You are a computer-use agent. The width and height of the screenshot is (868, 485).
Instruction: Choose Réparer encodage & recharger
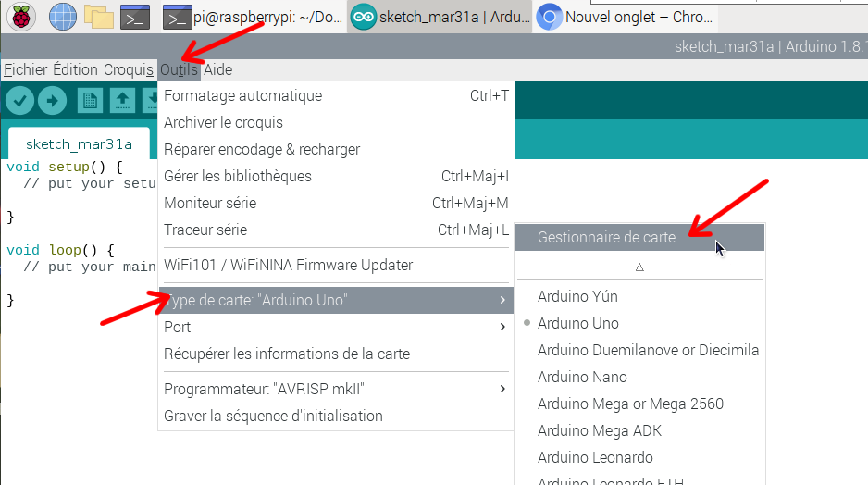tap(336, 150)
